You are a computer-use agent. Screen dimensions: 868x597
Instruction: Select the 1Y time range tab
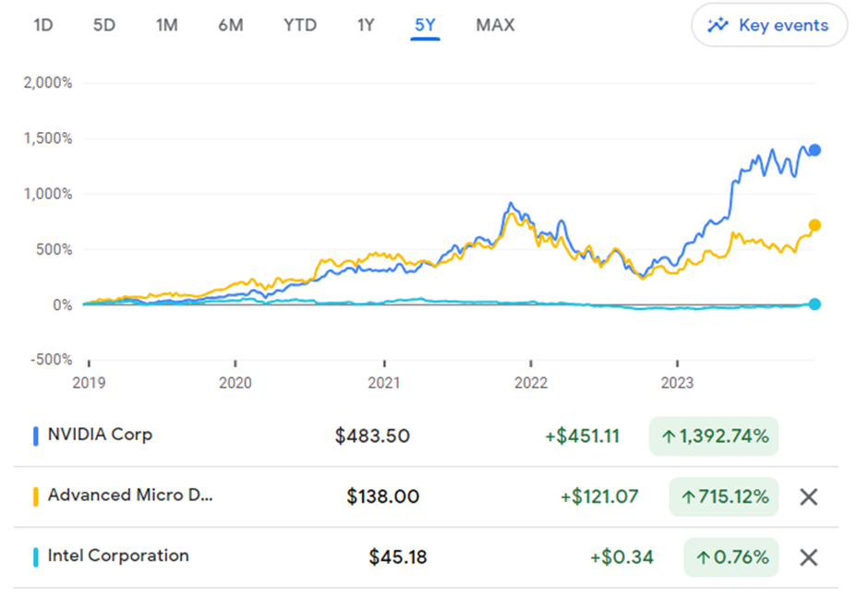click(x=366, y=25)
